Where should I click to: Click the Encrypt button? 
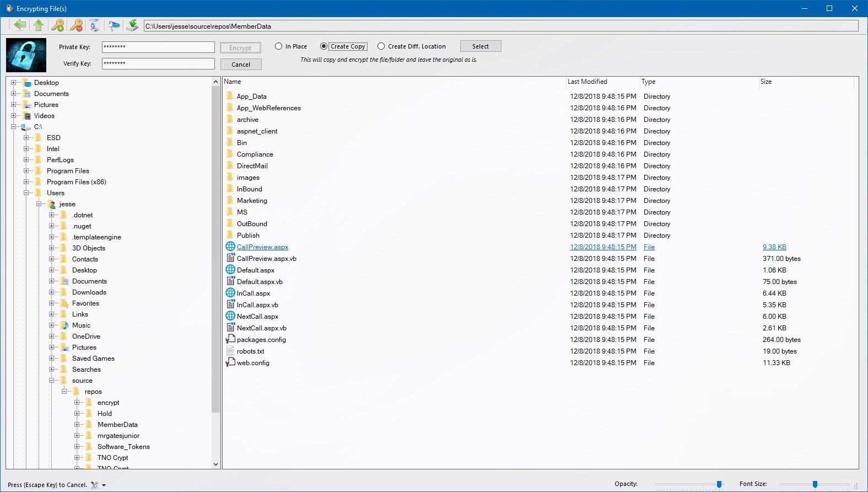click(241, 48)
